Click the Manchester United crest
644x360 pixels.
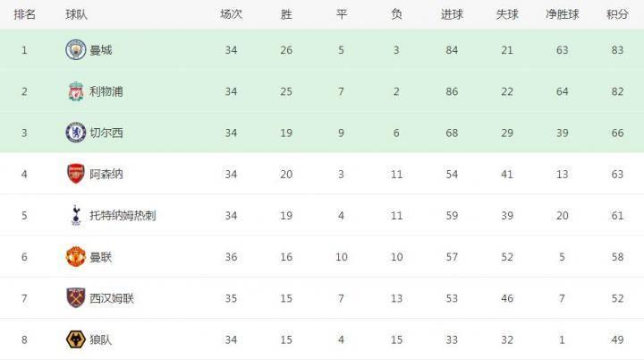(x=75, y=257)
